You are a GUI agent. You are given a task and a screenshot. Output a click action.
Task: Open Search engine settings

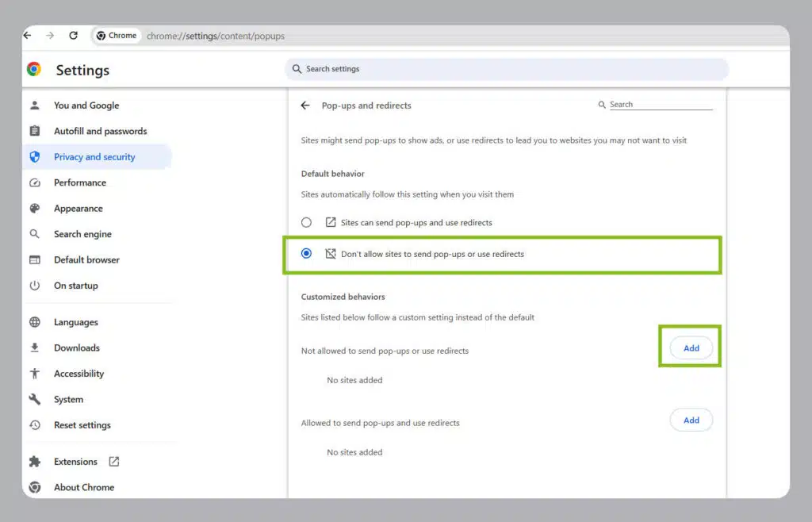82,234
